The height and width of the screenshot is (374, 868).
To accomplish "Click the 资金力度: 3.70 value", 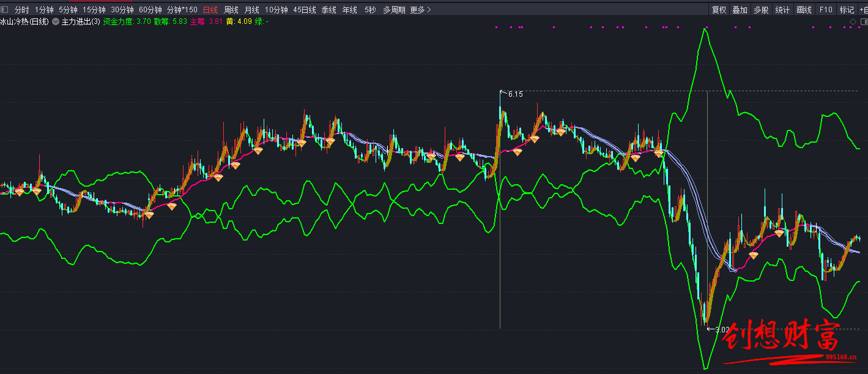I will point(127,21).
